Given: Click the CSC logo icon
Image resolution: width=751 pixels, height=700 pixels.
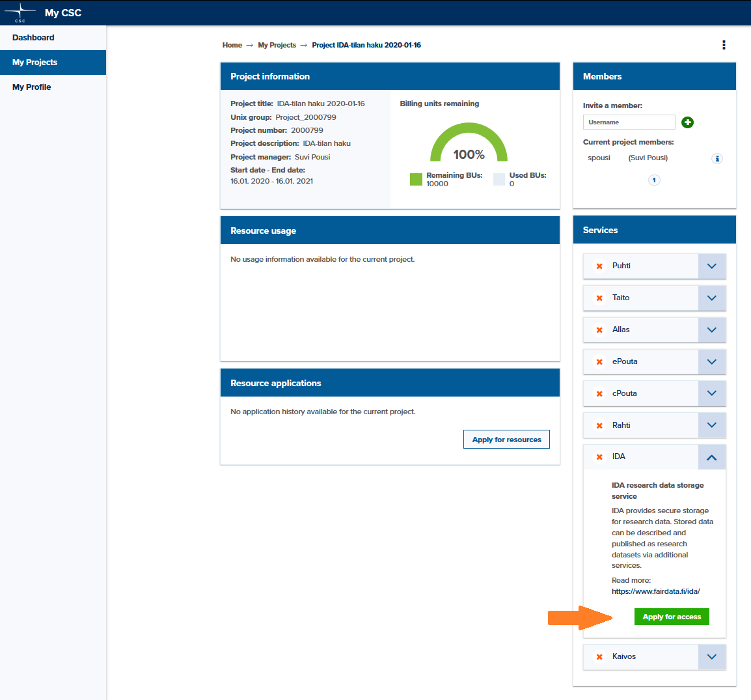Looking at the screenshot, I should [20, 12].
